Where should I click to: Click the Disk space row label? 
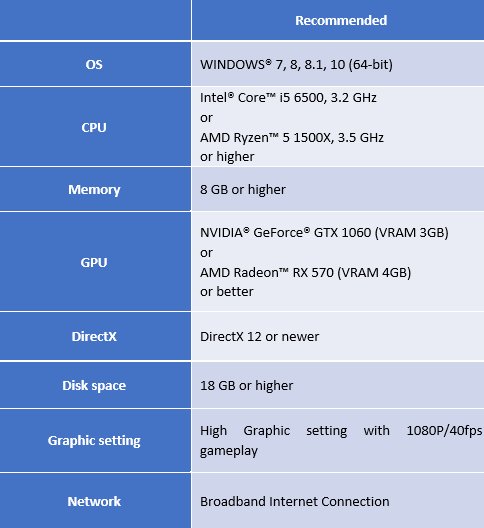pyautogui.click(x=94, y=386)
